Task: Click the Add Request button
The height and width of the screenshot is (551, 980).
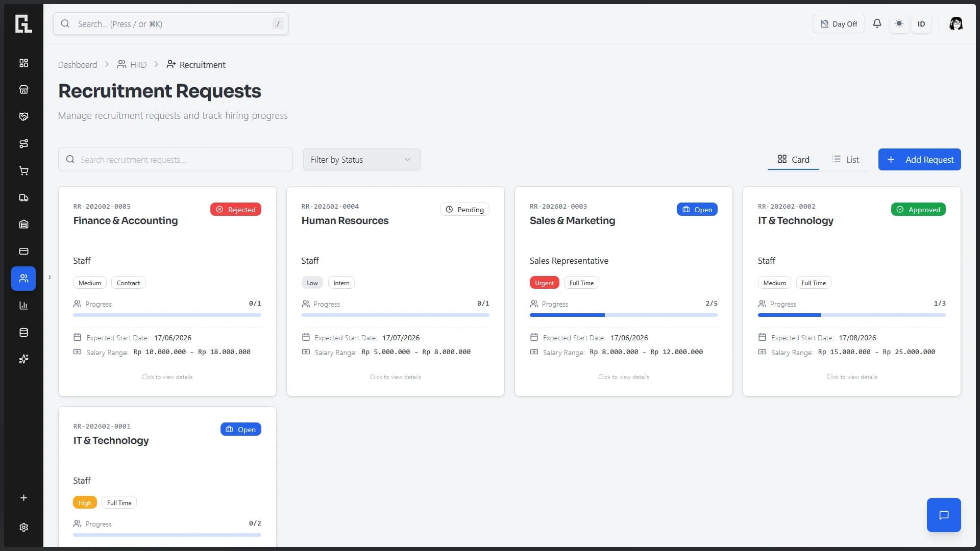Action: pos(919,160)
